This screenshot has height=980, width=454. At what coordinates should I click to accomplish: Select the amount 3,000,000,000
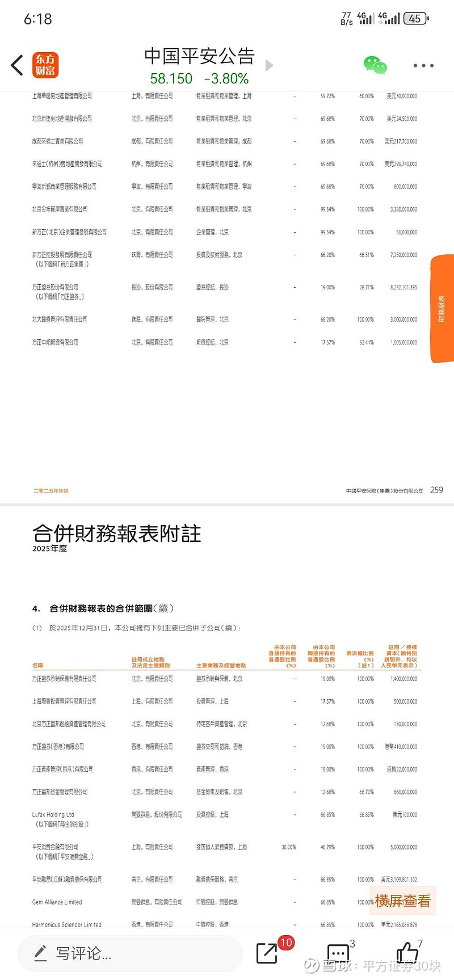(x=403, y=319)
